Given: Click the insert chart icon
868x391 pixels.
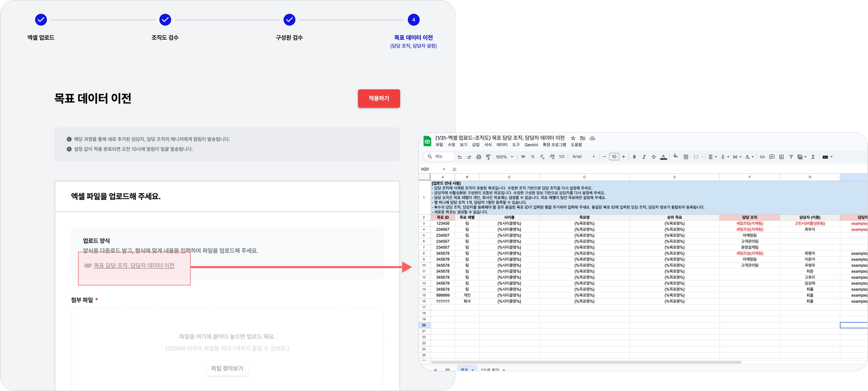Looking at the screenshot, I should point(782,157).
